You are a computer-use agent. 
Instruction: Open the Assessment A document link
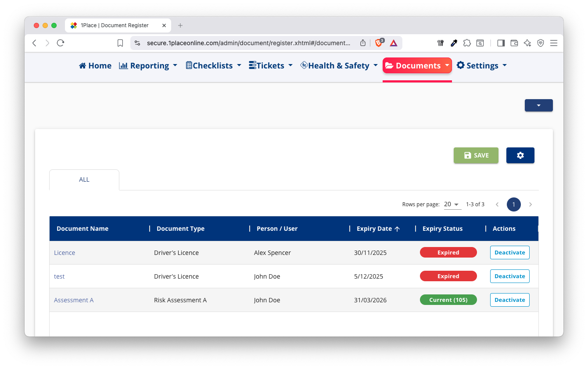(74, 300)
